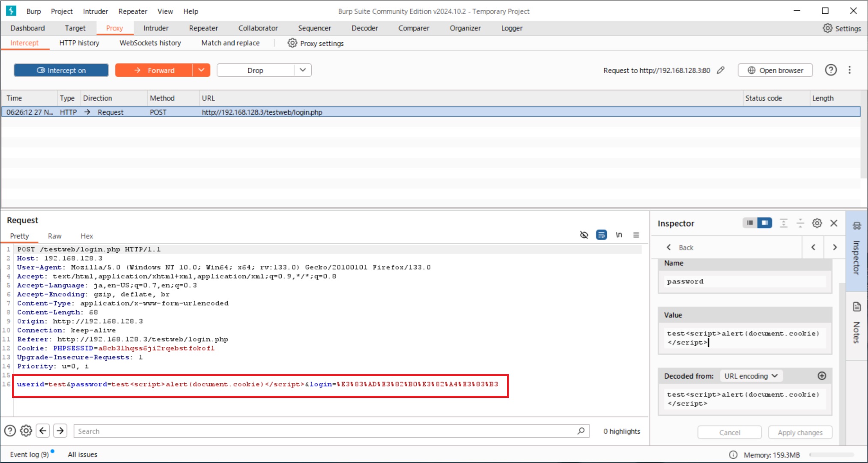Jump to next search match arrow
Viewport: 868px width, 463px height.
click(x=60, y=431)
